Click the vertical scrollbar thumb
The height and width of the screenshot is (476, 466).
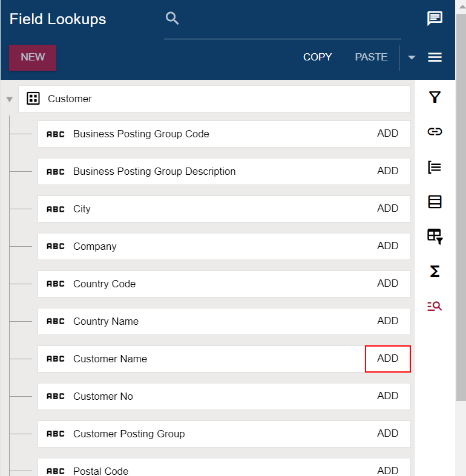[461, 206]
